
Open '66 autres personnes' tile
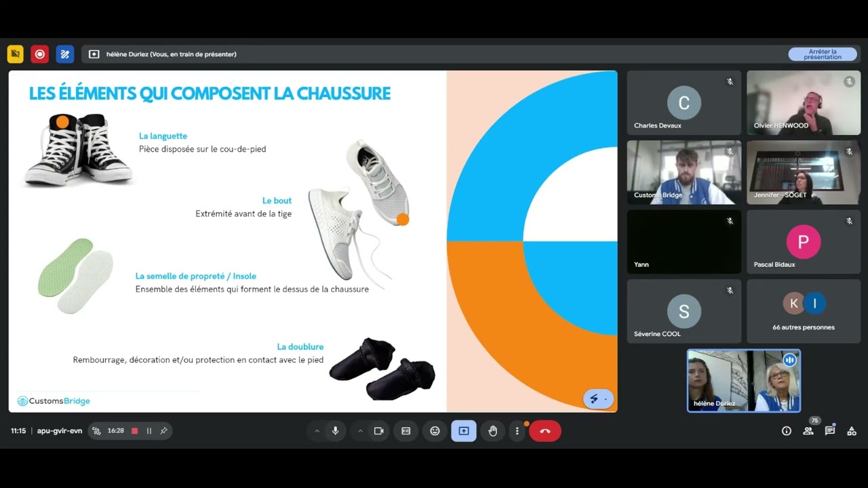click(x=804, y=311)
